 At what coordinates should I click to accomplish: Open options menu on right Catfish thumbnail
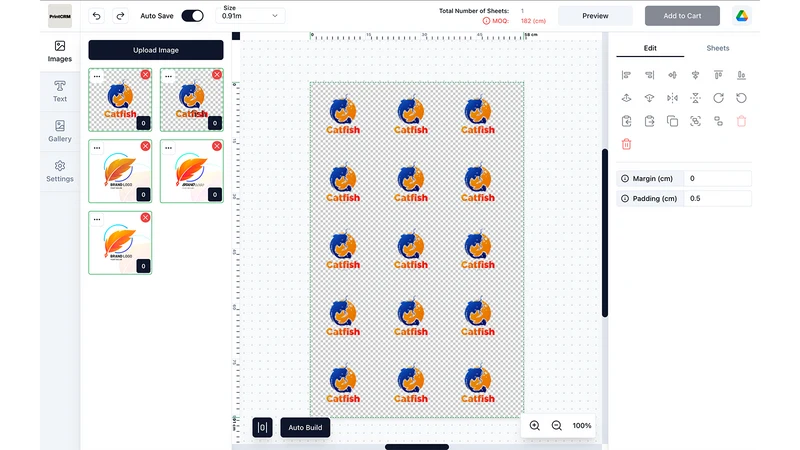168,77
